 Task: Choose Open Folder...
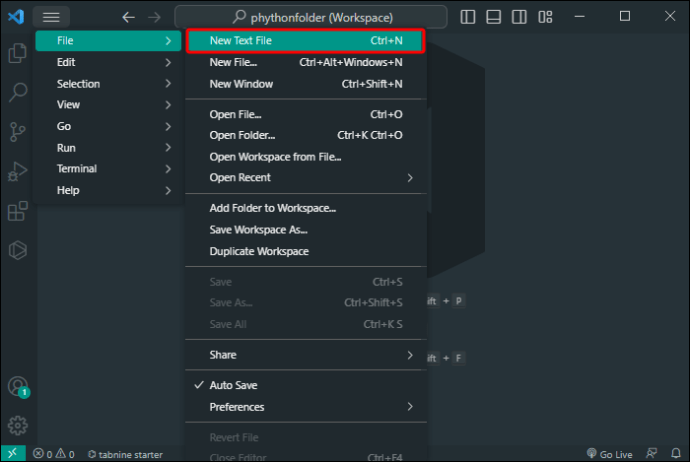pyautogui.click(x=306, y=135)
